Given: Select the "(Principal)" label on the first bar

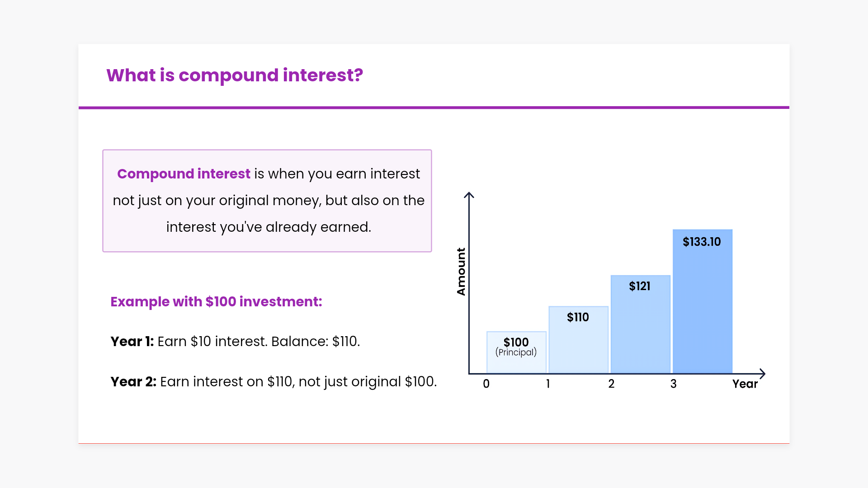Looking at the screenshot, I should [516, 352].
